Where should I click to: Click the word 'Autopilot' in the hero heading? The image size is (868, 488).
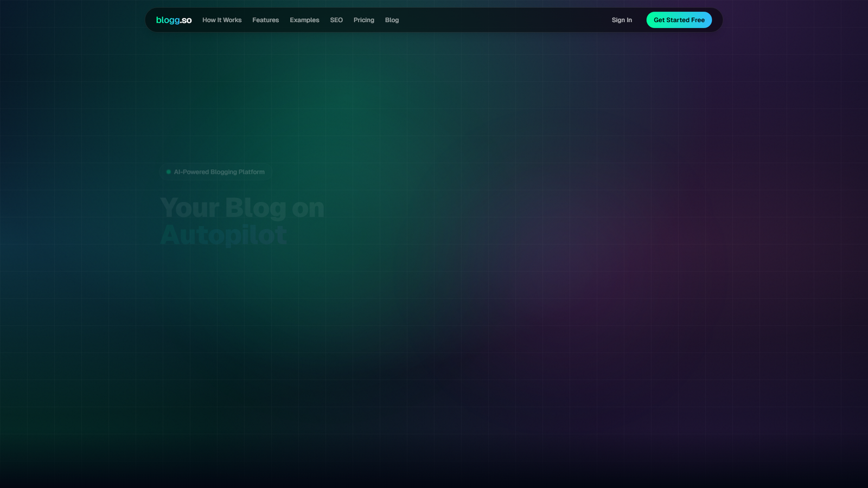click(x=223, y=234)
